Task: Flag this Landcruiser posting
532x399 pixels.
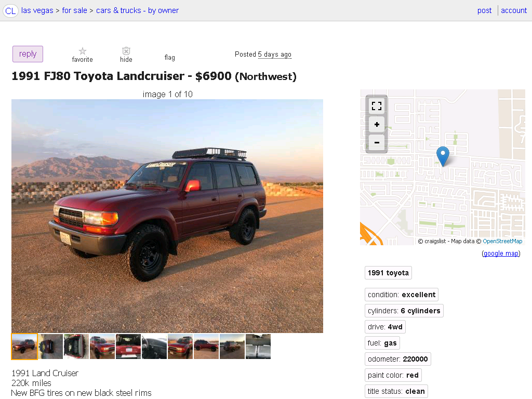Action: pos(170,57)
